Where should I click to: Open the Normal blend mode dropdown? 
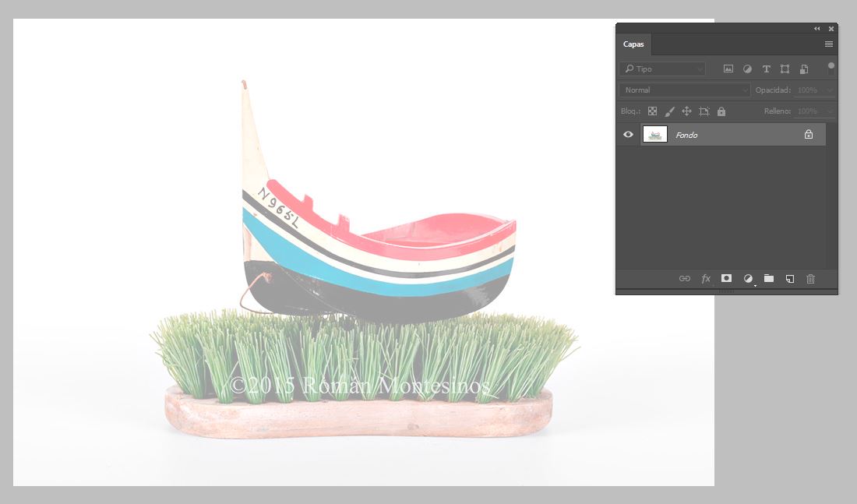(685, 90)
